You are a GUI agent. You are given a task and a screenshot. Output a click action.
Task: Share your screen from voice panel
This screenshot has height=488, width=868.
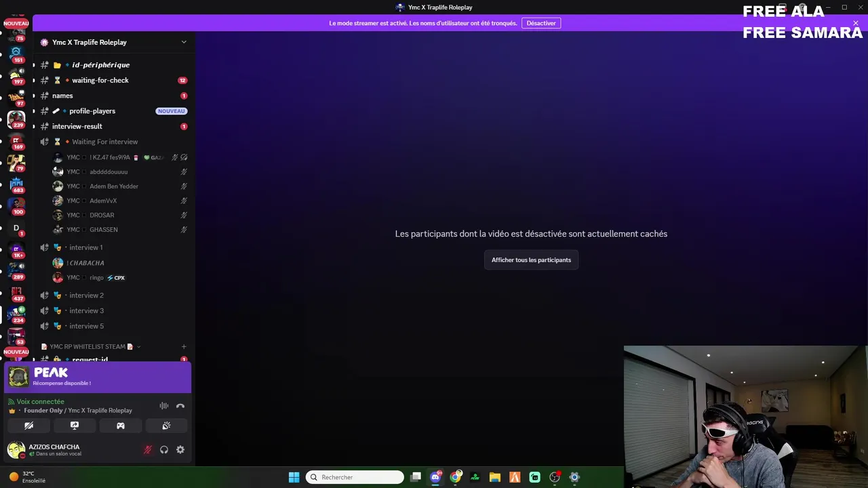pos(75,426)
